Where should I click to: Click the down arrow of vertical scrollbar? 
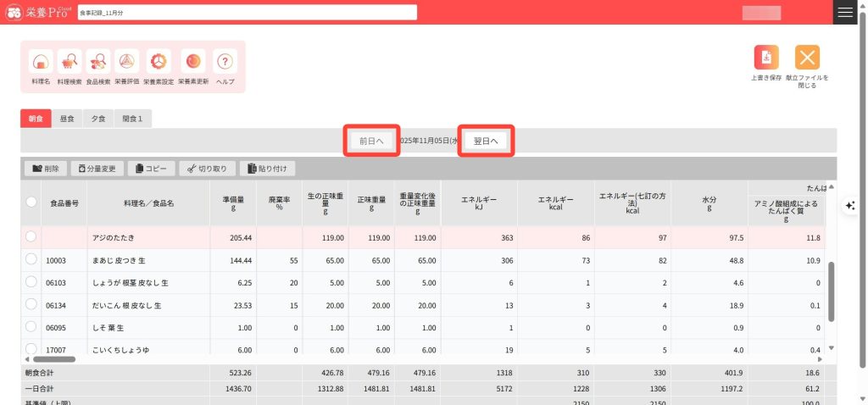pyautogui.click(x=831, y=347)
